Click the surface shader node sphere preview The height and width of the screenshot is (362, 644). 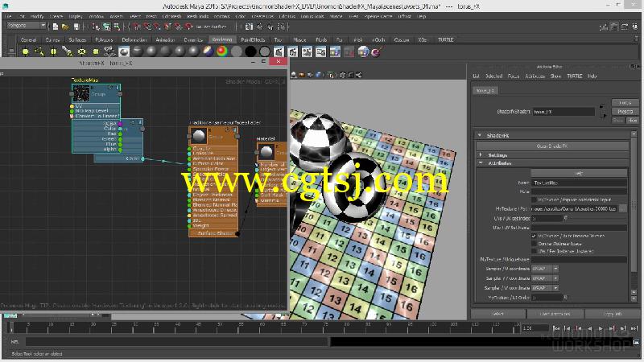pos(199,136)
